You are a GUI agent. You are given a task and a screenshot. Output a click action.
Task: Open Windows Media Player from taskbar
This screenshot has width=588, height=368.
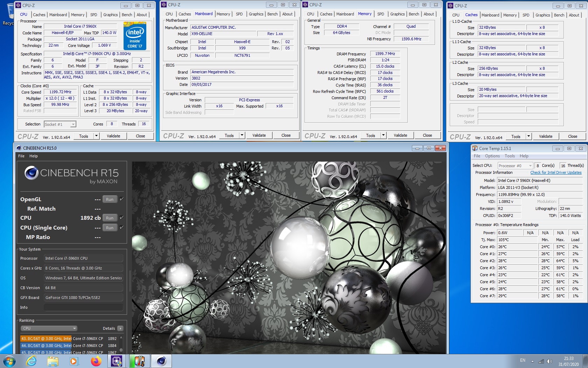pyautogui.click(x=73, y=361)
